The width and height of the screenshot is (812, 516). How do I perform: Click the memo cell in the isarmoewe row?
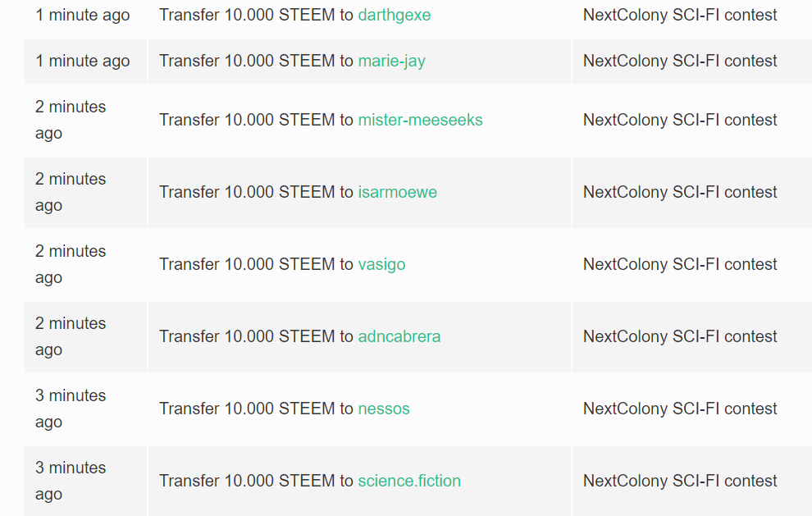[692, 192]
